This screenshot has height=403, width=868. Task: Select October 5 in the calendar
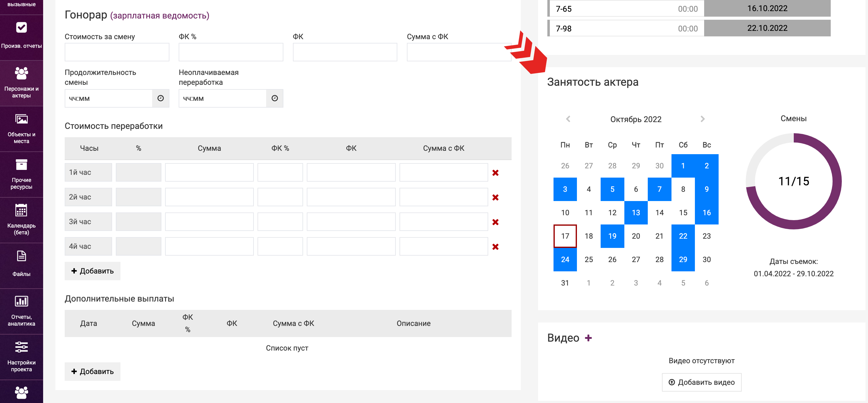[x=612, y=189]
